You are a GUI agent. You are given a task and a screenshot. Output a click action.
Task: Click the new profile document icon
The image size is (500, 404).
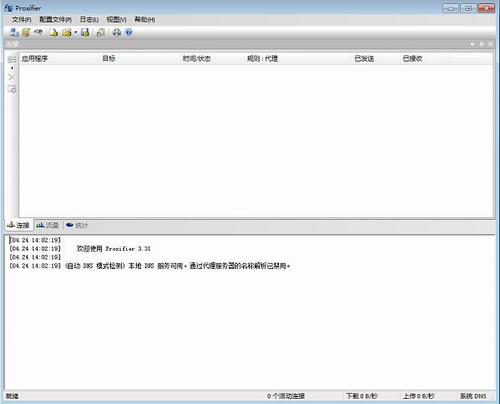coord(54,32)
